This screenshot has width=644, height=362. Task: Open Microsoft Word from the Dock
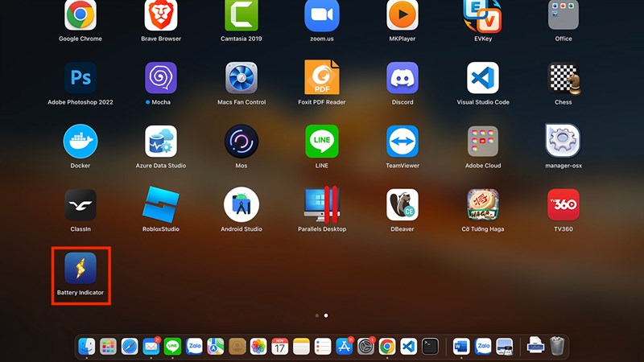point(461,347)
